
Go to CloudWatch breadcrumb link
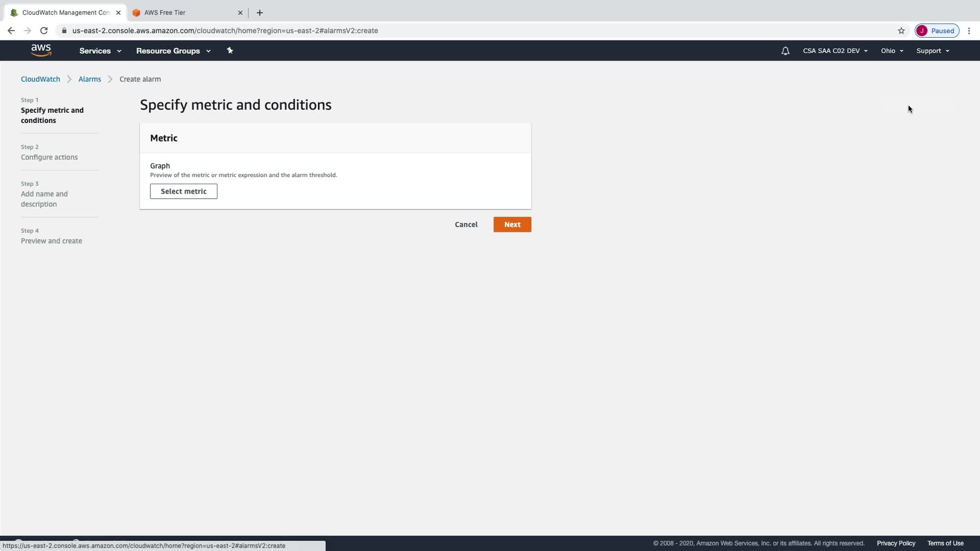(40, 79)
